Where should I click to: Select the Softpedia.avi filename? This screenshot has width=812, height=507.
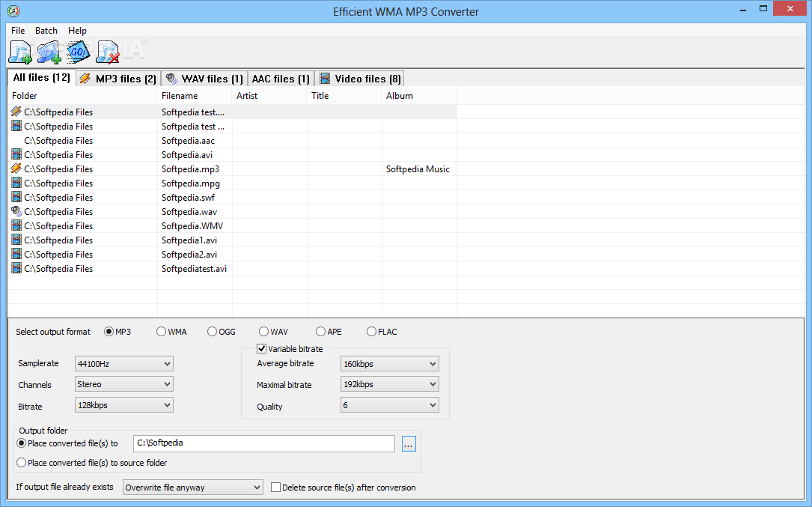187,154
